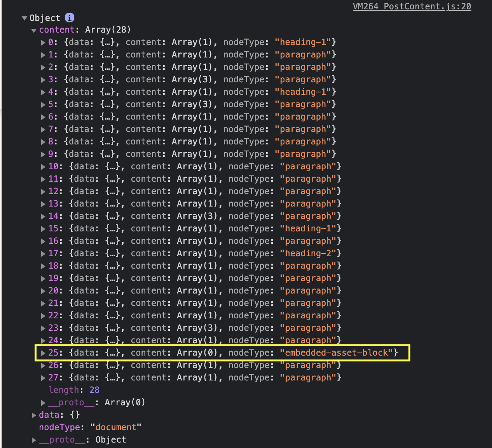Expand item 14 paragraph with Array(3)

(43, 216)
